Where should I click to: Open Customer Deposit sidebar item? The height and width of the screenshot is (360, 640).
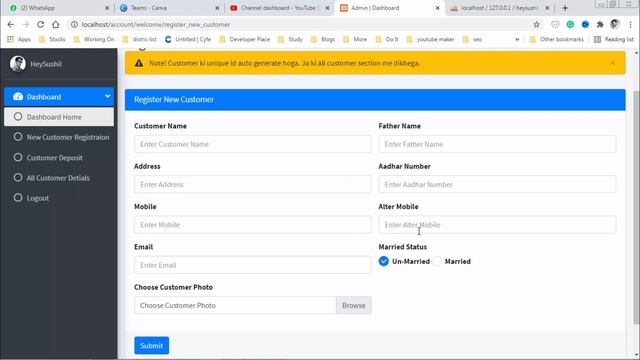[59, 158]
